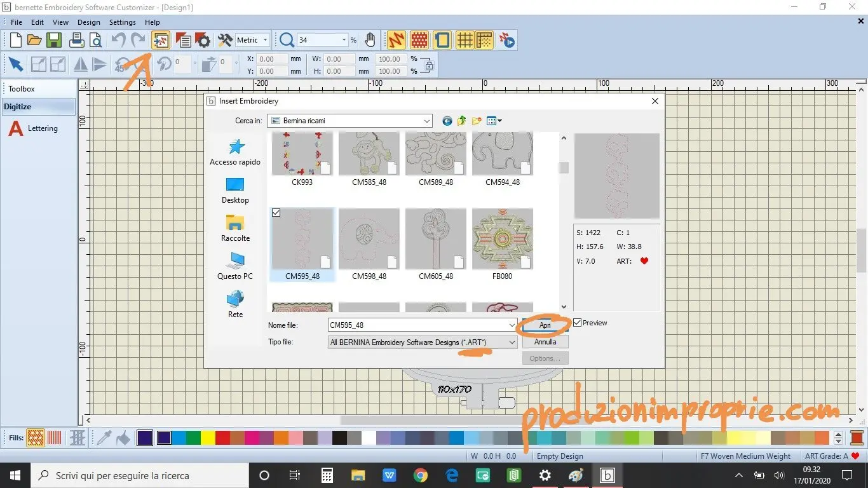Go to Raccolte location
Viewport: 868px width, 488px height.
tap(236, 229)
